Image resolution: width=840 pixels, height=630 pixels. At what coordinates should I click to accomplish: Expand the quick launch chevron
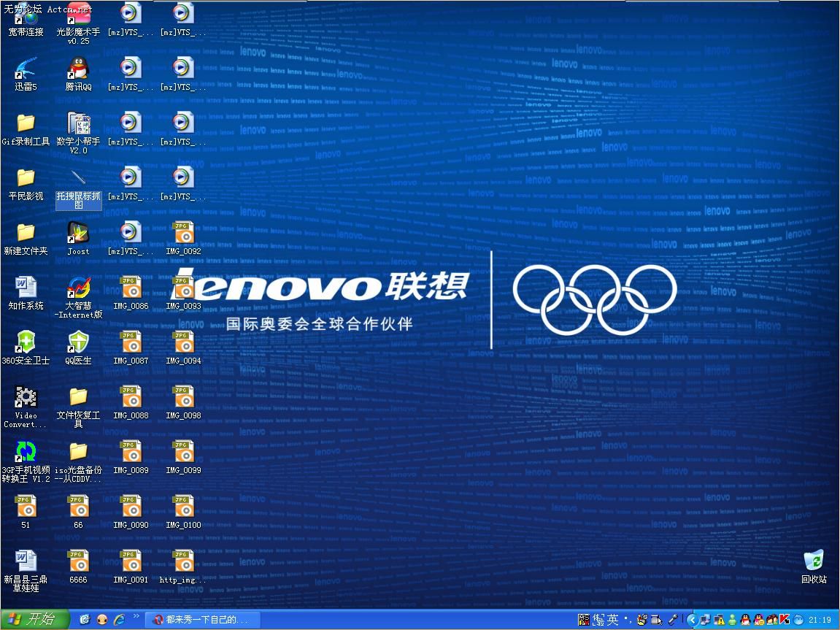click(136, 617)
